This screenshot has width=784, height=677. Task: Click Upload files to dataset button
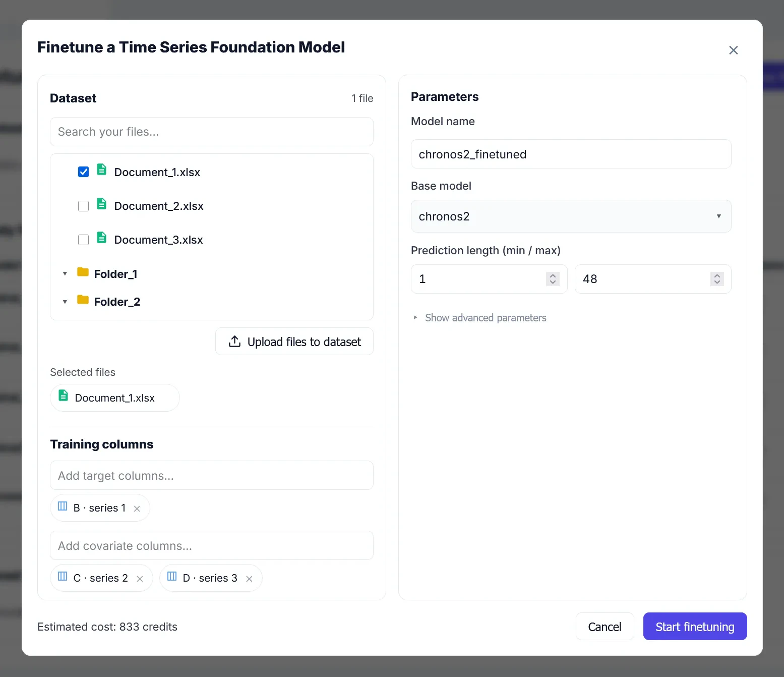[294, 342]
